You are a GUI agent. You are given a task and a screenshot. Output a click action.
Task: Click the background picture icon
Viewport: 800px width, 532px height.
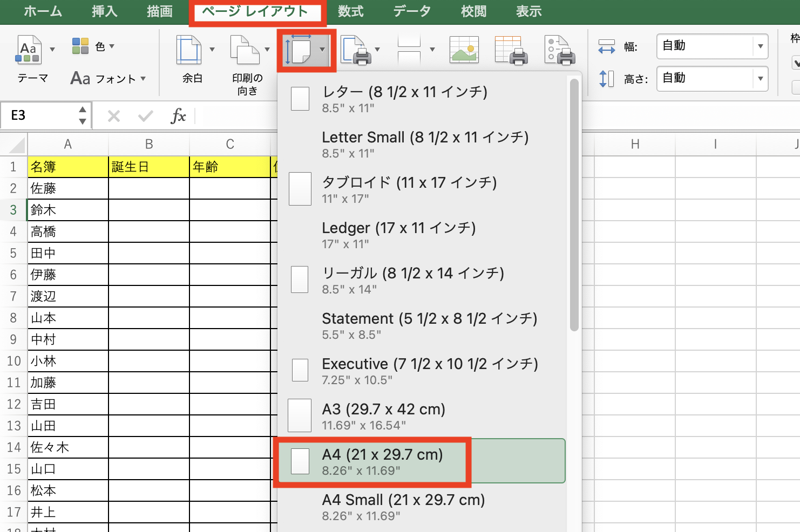463,50
